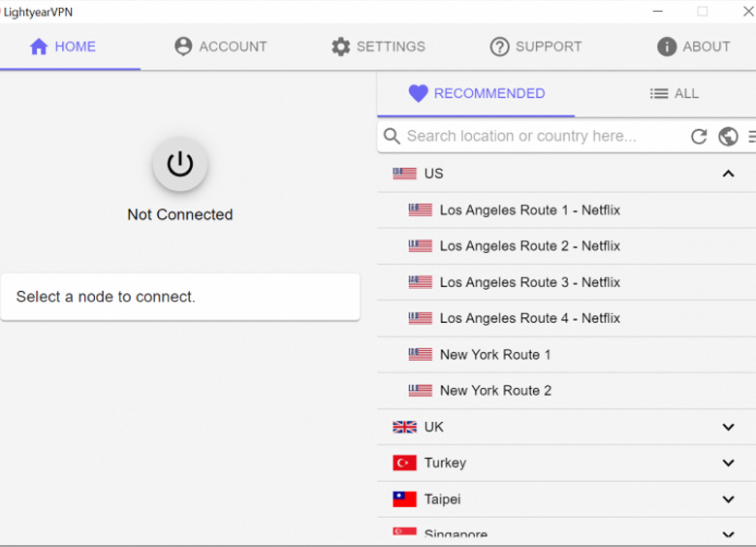The image size is (756, 547).
Task: Expand the Singapore server group
Action: pos(728,534)
